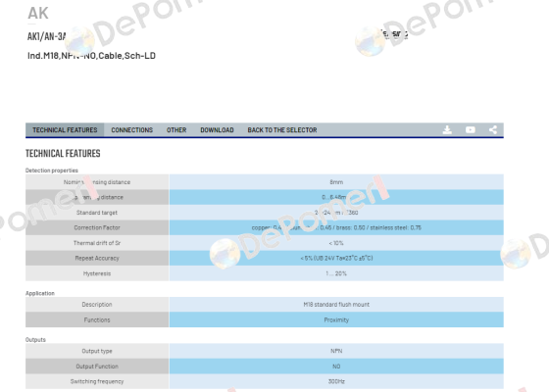Image resolution: width=549 pixels, height=392 pixels.
Task: Click the Output Function NO value
Action: pos(336,367)
